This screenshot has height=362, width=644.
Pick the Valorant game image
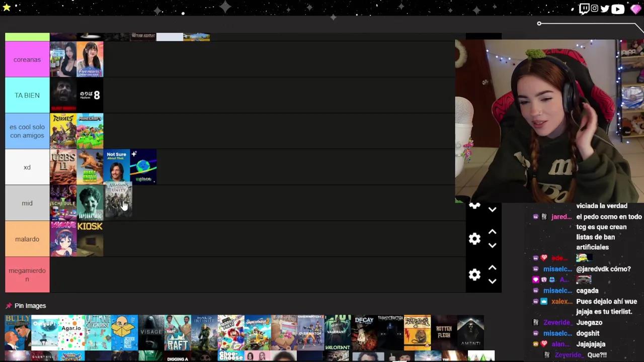(338, 333)
